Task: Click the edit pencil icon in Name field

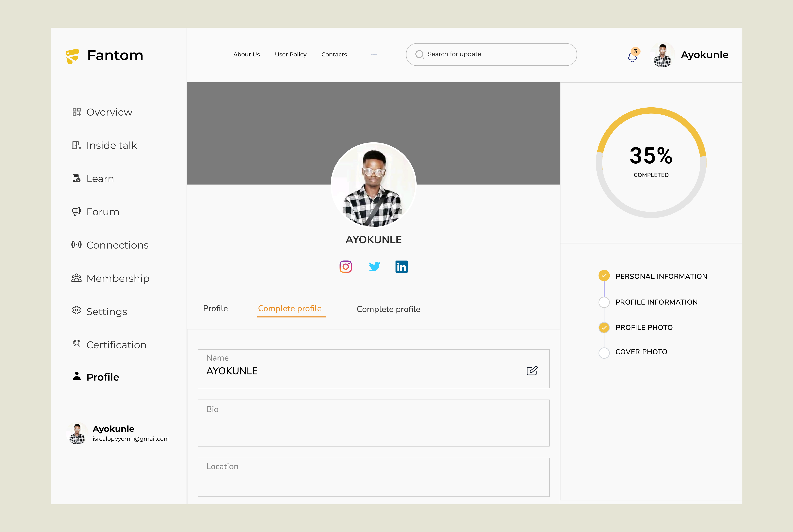Action: (532, 371)
